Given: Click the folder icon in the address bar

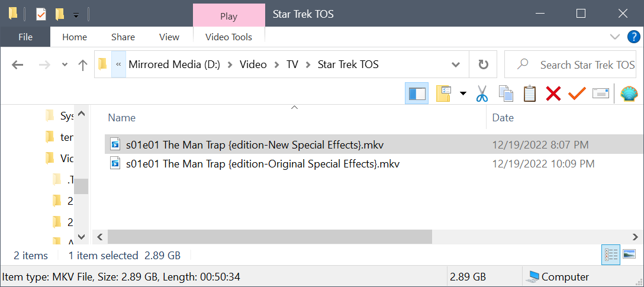Looking at the screenshot, I should [102, 64].
